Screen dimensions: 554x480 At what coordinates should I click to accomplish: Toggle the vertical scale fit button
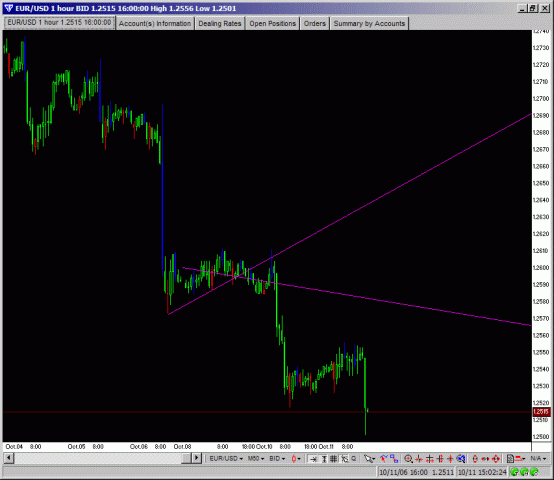coord(324,459)
